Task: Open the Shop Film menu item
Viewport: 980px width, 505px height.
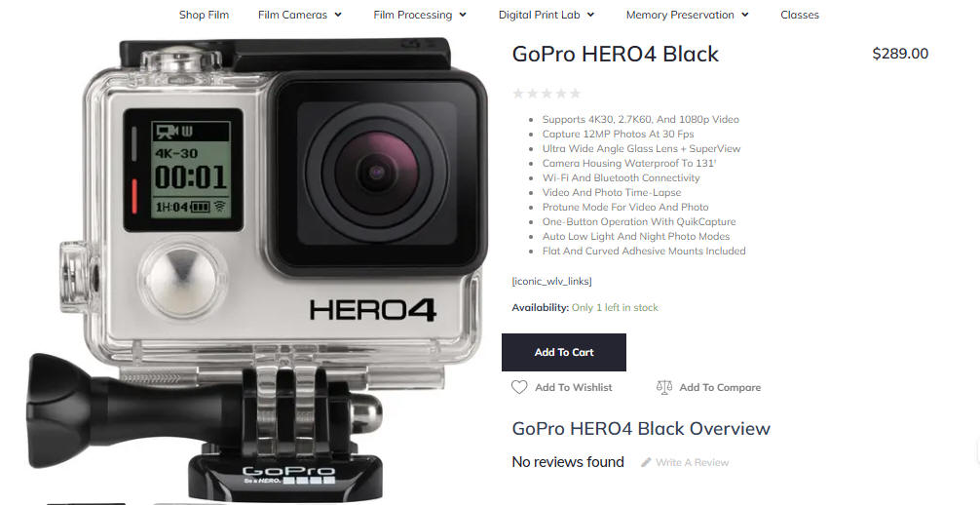Action: 204,15
